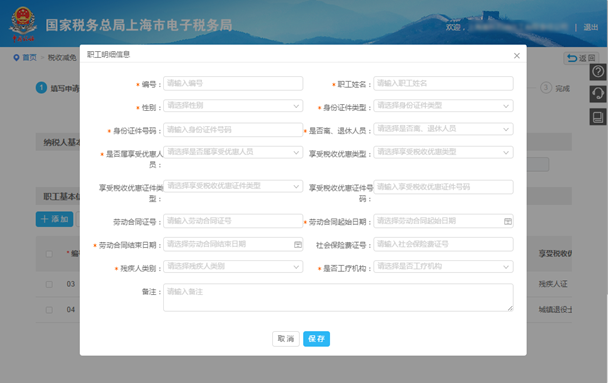The height and width of the screenshot is (384, 608).
Task: Click the tax bureau emblem logo
Action: (22, 24)
